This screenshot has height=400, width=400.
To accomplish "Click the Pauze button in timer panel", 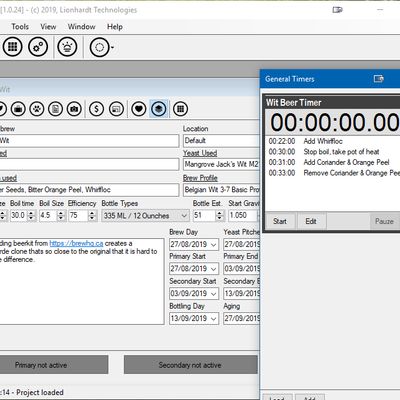I will [x=385, y=221].
